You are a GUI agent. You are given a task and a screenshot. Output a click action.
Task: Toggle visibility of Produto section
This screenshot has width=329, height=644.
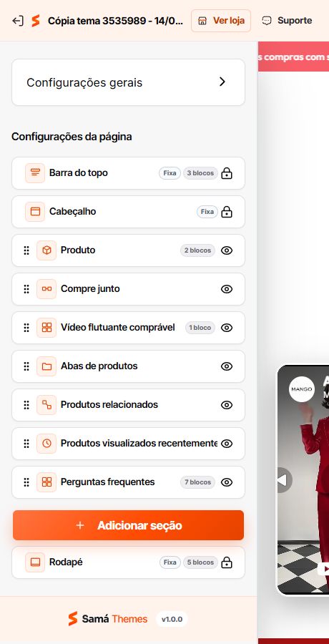227,250
